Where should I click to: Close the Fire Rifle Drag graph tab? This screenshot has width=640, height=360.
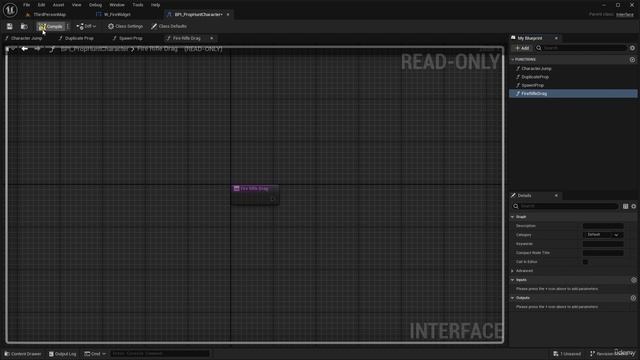click(x=211, y=38)
